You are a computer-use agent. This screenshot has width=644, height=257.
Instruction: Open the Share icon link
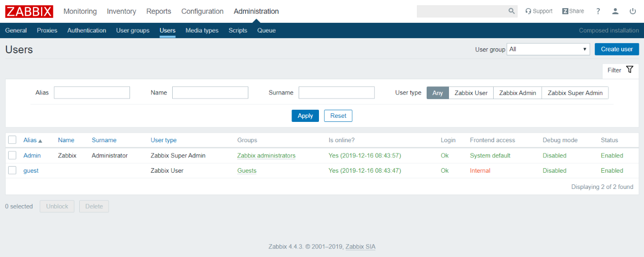(x=573, y=11)
